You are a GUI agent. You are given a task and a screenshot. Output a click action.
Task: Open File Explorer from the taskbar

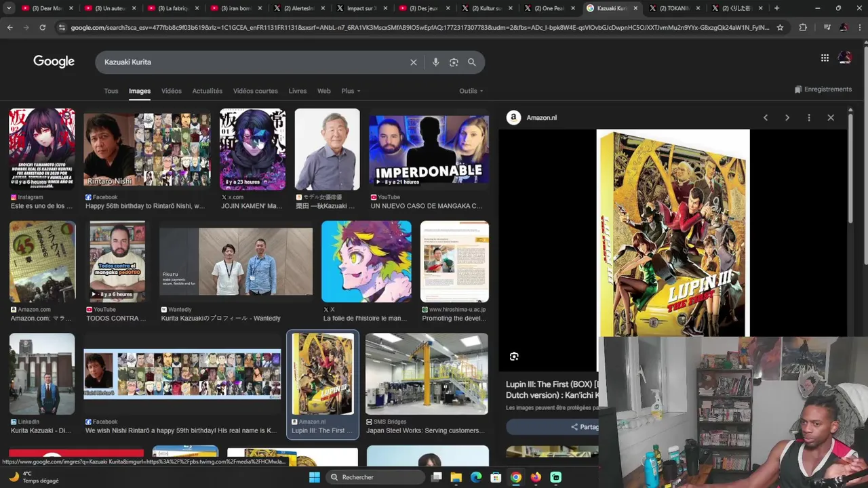(x=456, y=477)
